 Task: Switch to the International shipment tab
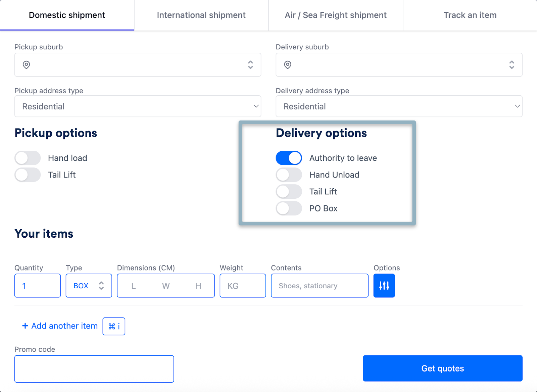[x=201, y=15]
